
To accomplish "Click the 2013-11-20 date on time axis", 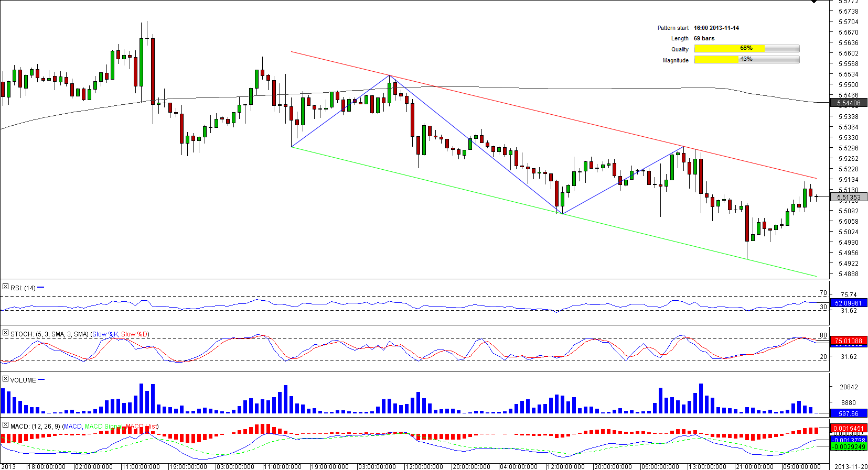I will coord(851,466).
